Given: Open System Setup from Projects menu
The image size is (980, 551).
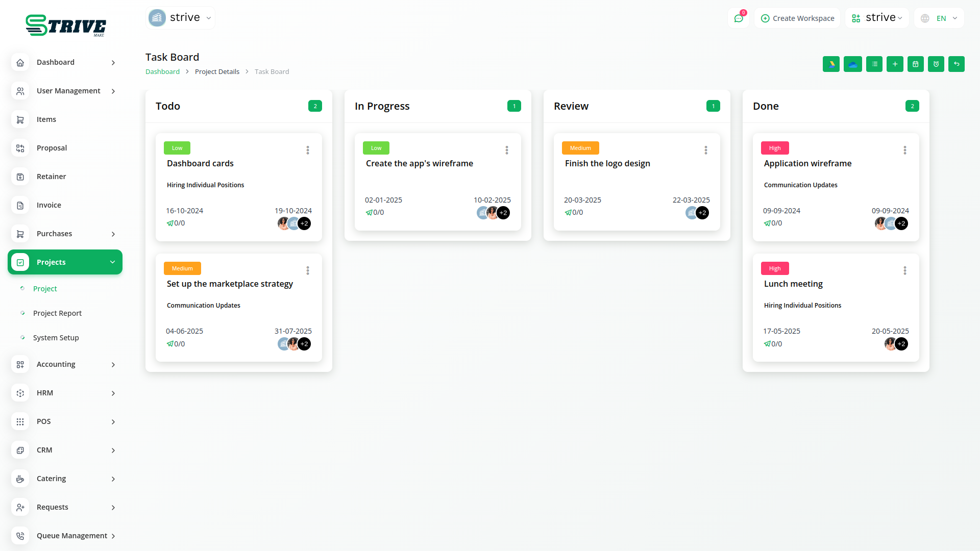Looking at the screenshot, I should [56, 337].
